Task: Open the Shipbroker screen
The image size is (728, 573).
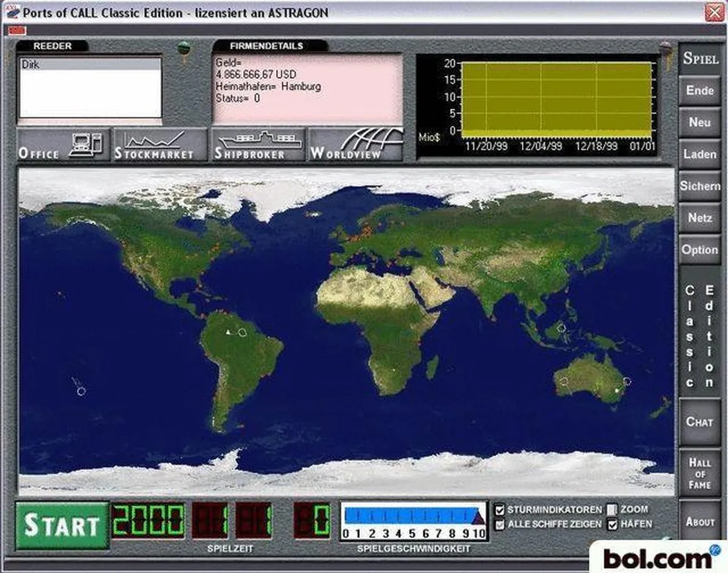Action: point(258,145)
